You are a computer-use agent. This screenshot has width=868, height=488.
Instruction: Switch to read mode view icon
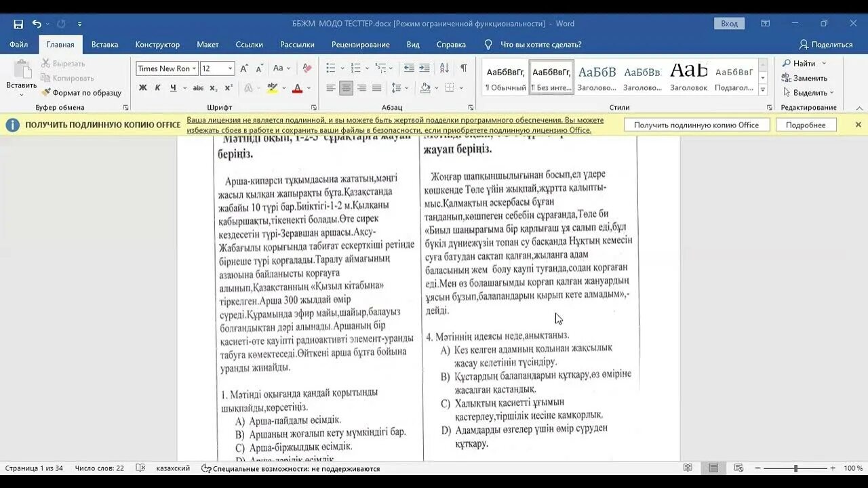[x=688, y=468]
